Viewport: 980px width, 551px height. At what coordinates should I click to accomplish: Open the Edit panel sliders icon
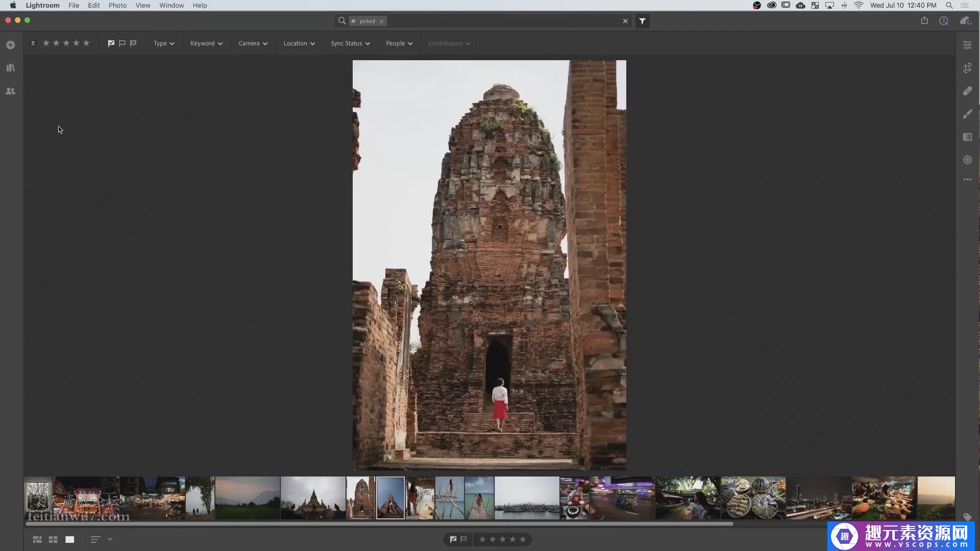click(967, 45)
